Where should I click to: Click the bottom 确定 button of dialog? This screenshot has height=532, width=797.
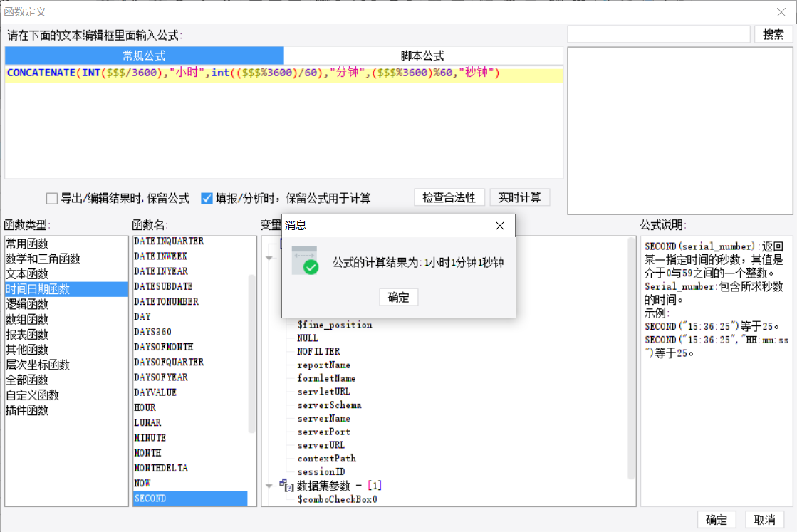(717, 520)
